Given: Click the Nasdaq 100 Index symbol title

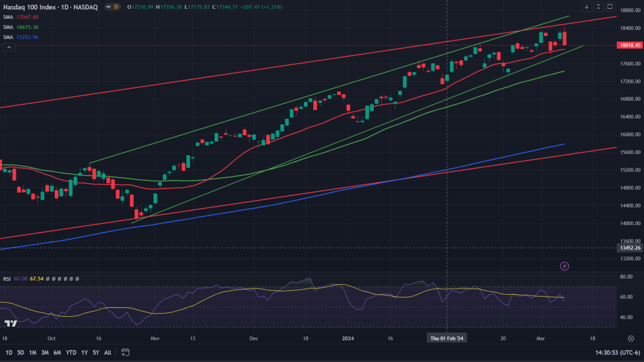Looking at the screenshot, I should pos(31,7).
